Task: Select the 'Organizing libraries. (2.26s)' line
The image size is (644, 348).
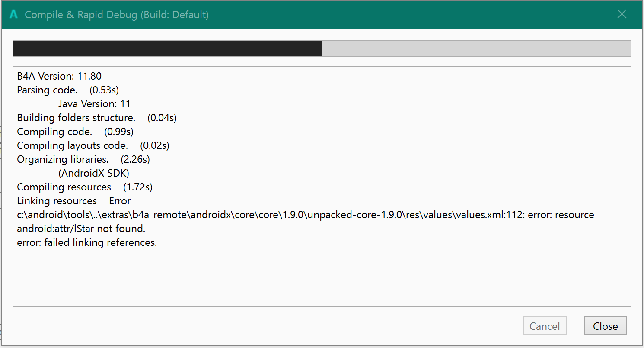Action: click(x=83, y=160)
